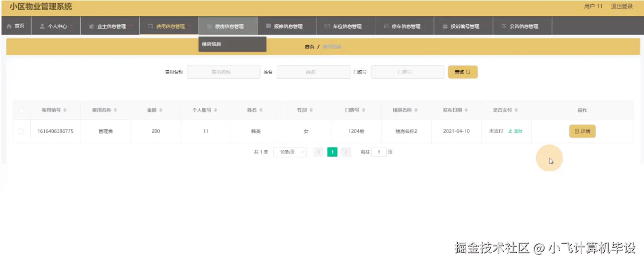This screenshot has width=644, height=263.
Task: Focus the 姓名 search field
Action: click(x=313, y=72)
